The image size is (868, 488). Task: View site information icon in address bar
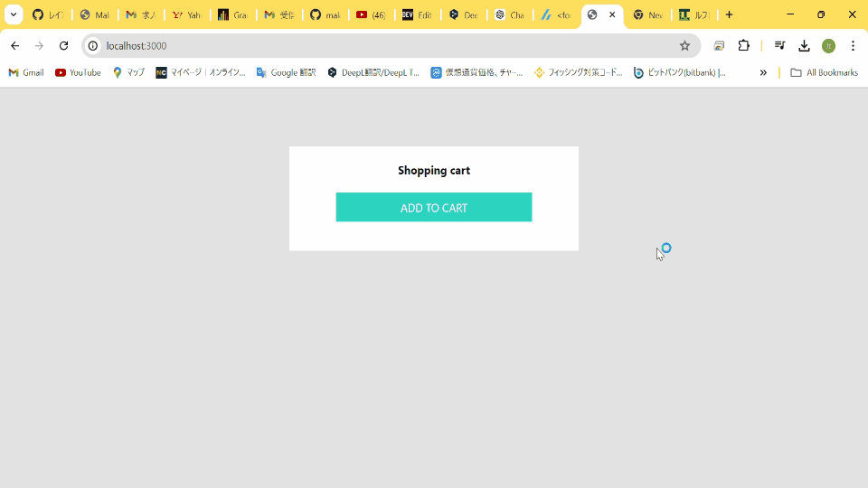click(93, 46)
